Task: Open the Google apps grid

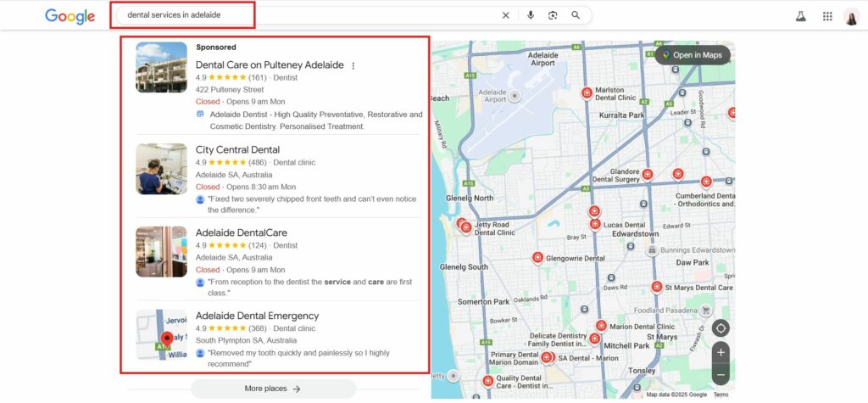Action: coord(827,16)
